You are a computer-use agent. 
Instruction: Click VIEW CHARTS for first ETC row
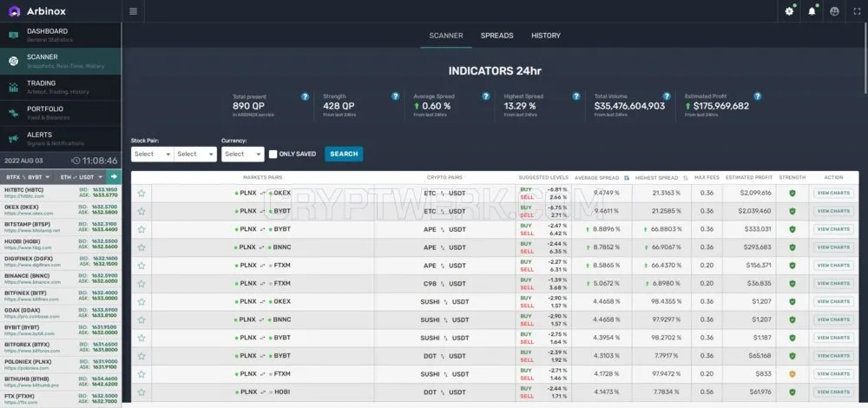coord(833,194)
